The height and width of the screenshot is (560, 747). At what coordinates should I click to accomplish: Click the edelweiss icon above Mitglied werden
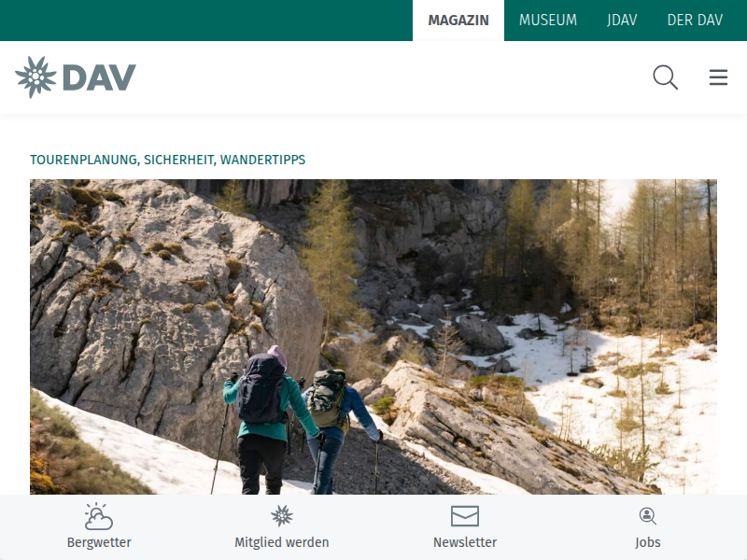tap(282, 516)
